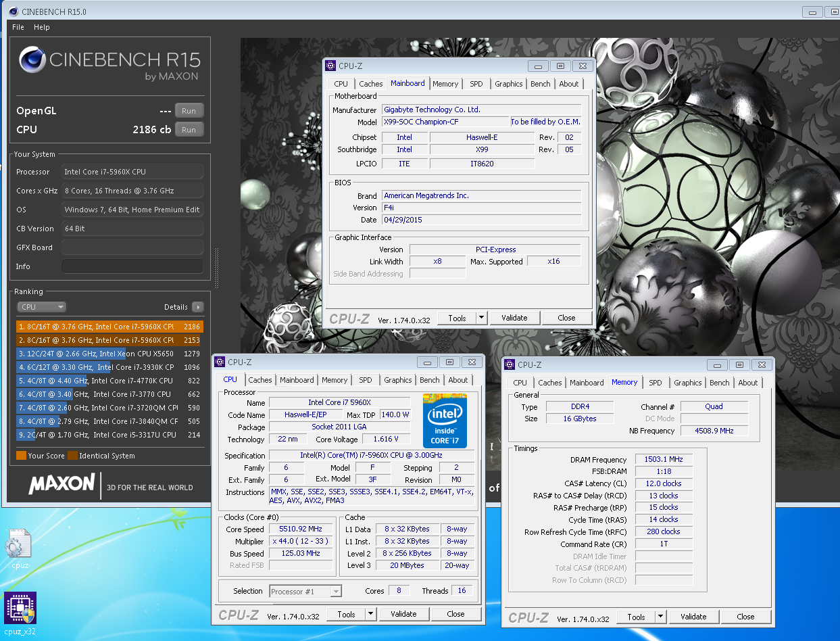Select i5-3317U ranking entry
Viewport: 840px width, 641px height.
109,435
